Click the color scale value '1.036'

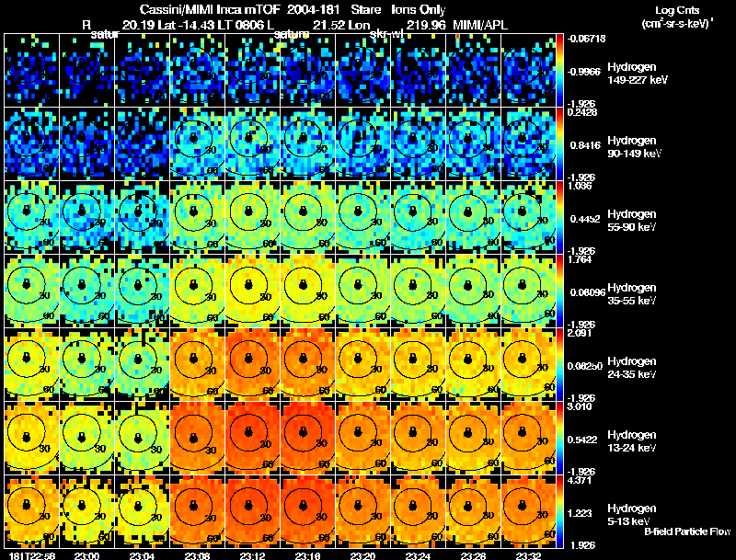[x=580, y=186]
